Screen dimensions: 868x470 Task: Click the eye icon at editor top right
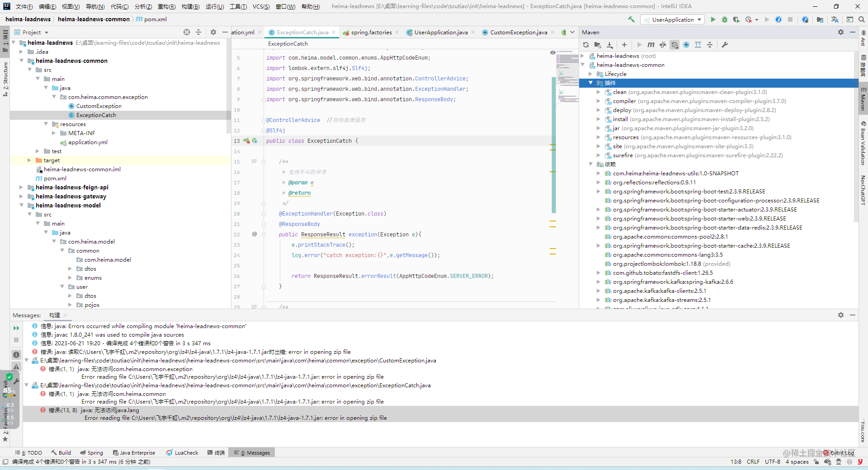[552, 52]
